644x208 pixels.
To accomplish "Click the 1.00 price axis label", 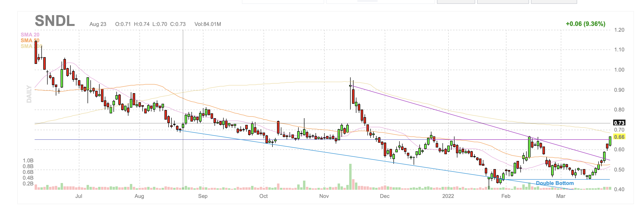I will click(619, 70).
